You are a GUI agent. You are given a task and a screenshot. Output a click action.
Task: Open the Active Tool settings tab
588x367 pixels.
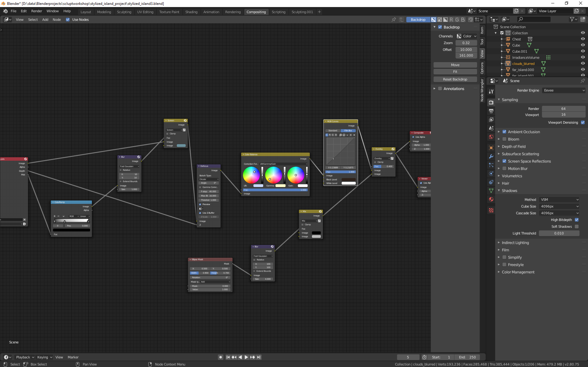[x=491, y=92]
